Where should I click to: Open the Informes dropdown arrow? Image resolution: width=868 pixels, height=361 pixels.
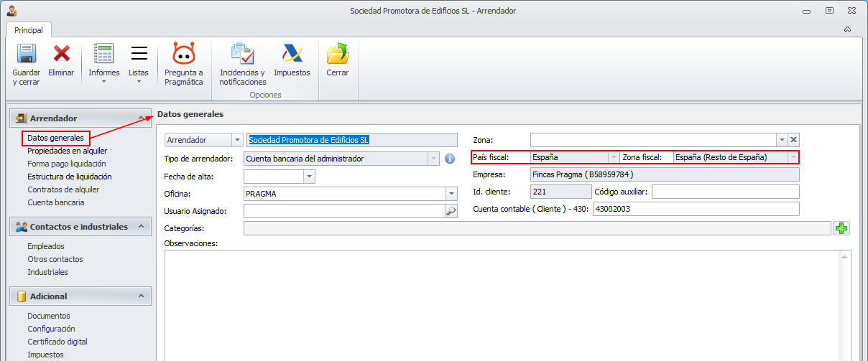103,81
